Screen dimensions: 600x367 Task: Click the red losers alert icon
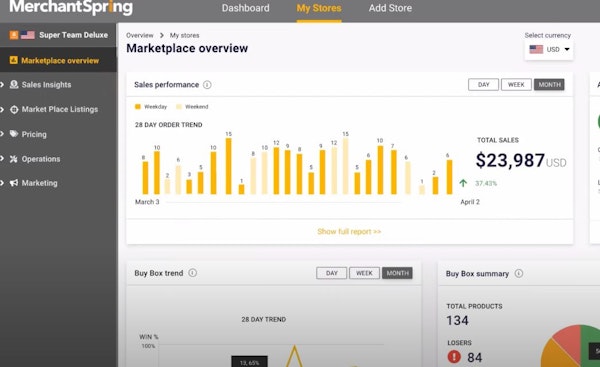pos(454,357)
